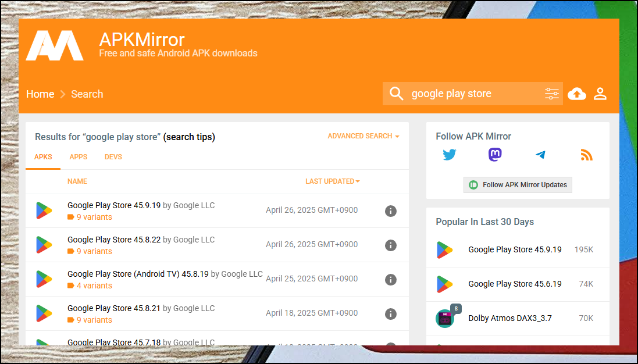Click Android TV 45.8.19 app icon

tap(44, 279)
